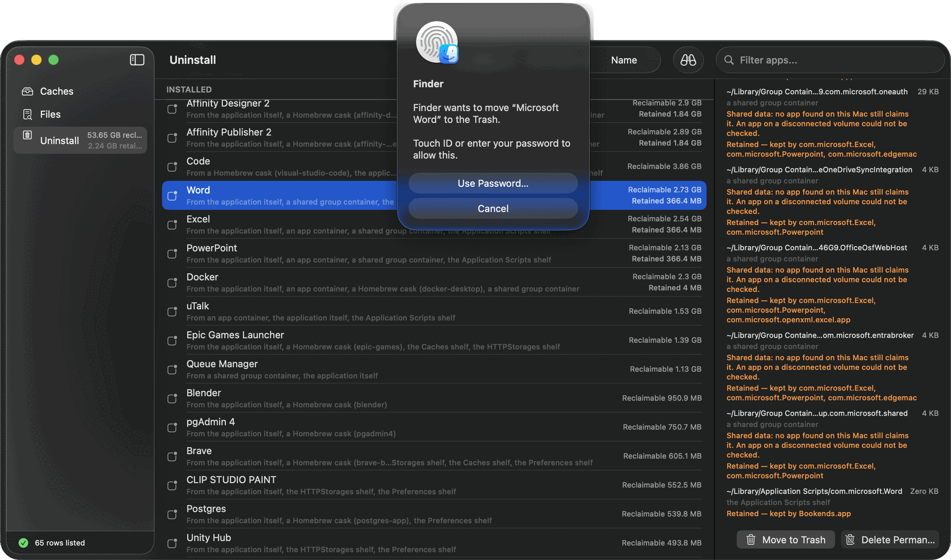Click the 'Reclaimable 605.1 MB' value
Viewport: 951px width, 560px height.
(x=662, y=456)
